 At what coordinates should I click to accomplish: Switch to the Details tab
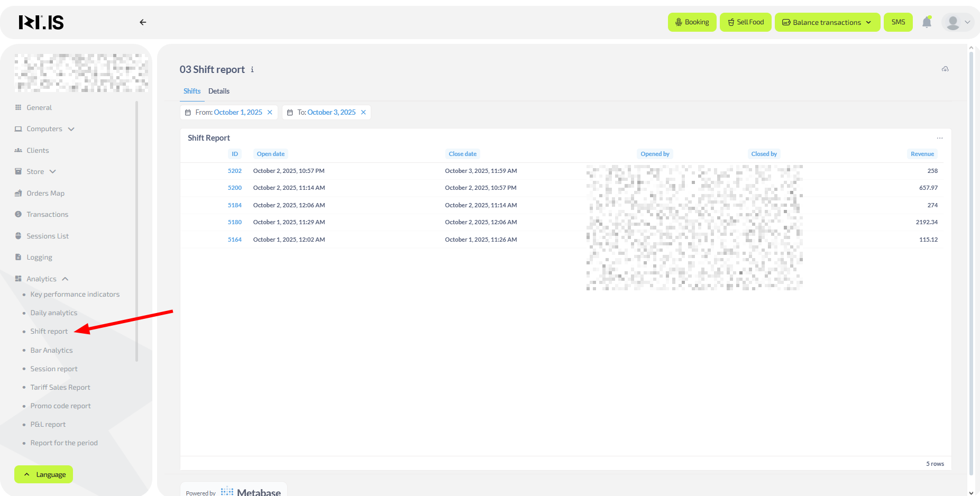218,91
